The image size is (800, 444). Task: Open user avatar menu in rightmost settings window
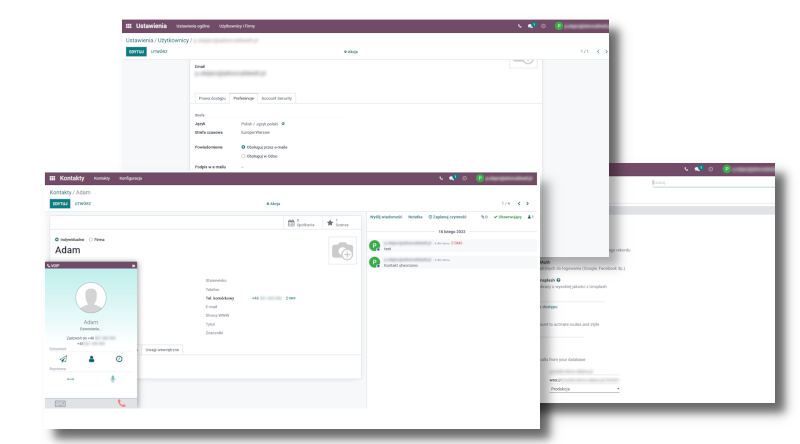727,169
